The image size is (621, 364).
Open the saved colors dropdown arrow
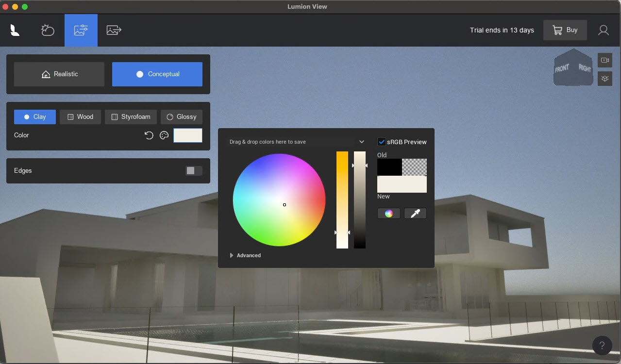coord(362,142)
